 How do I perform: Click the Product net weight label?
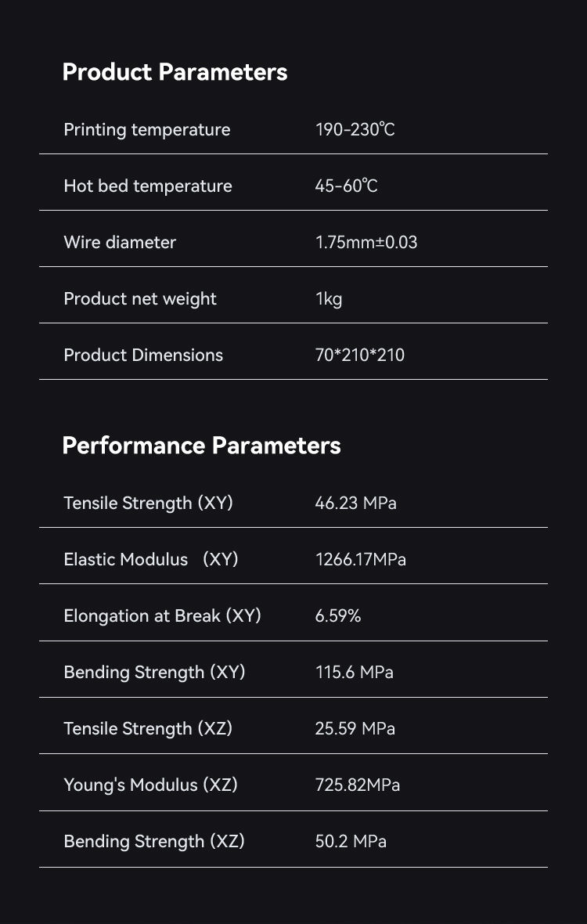coord(140,299)
